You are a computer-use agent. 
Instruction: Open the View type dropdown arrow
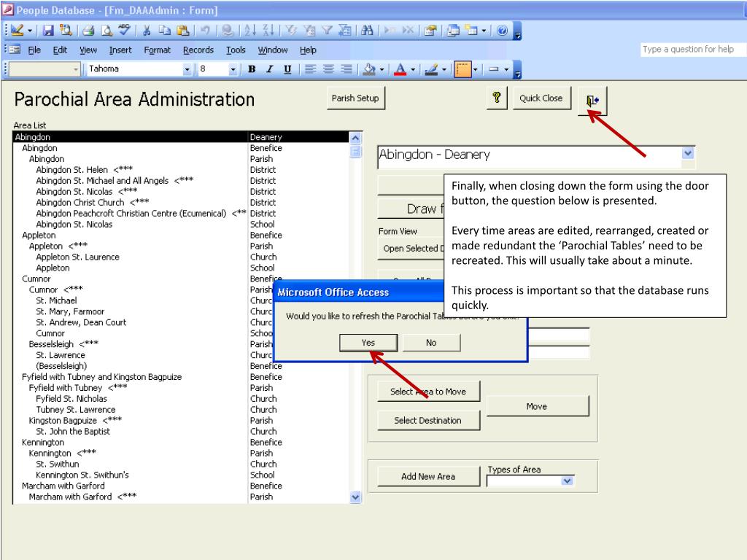pos(75,69)
